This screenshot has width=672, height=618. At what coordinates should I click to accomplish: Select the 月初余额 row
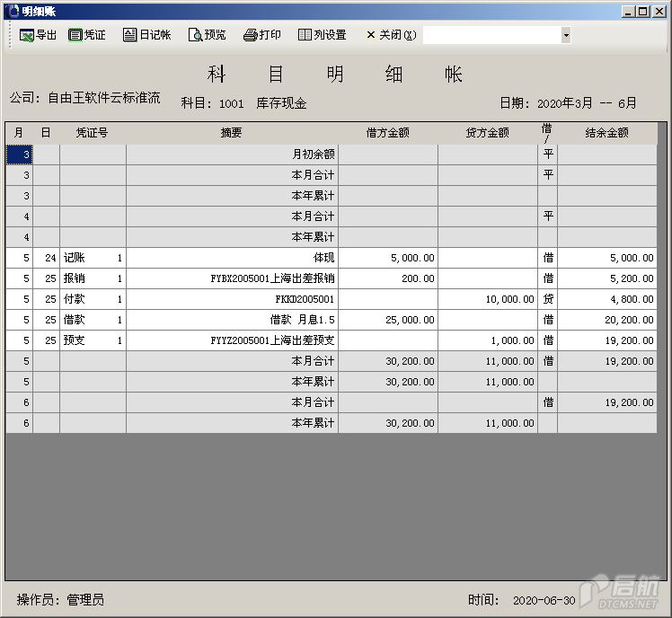[232, 154]
